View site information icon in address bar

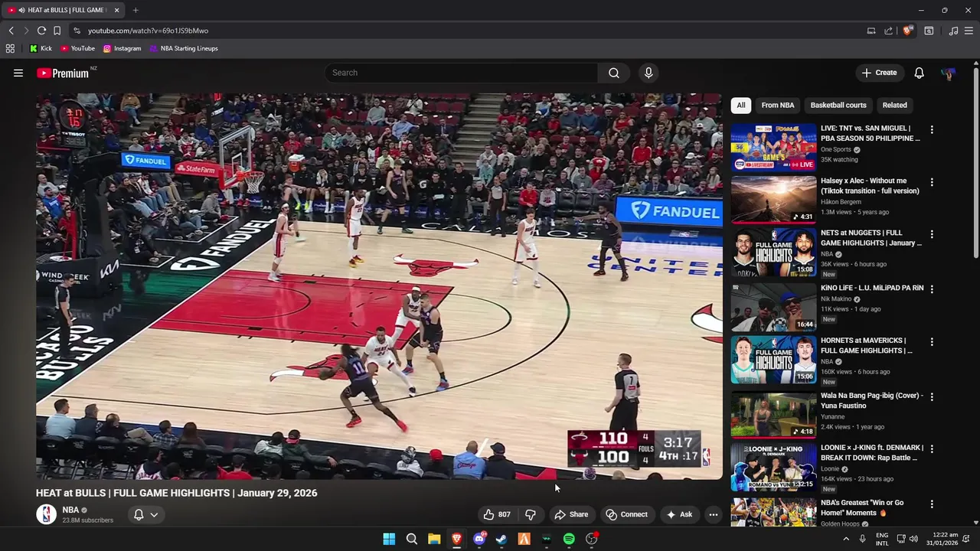[x=77, y=31]
